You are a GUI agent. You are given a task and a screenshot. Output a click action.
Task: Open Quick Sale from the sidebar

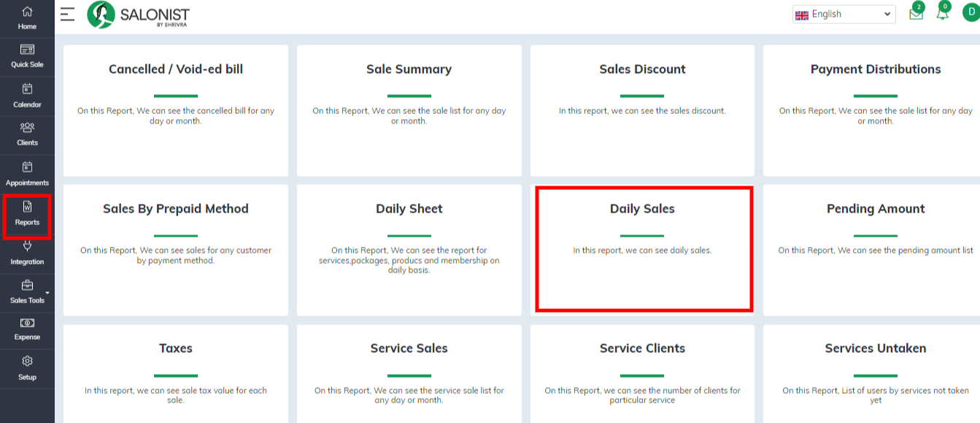tap(27, 50)
